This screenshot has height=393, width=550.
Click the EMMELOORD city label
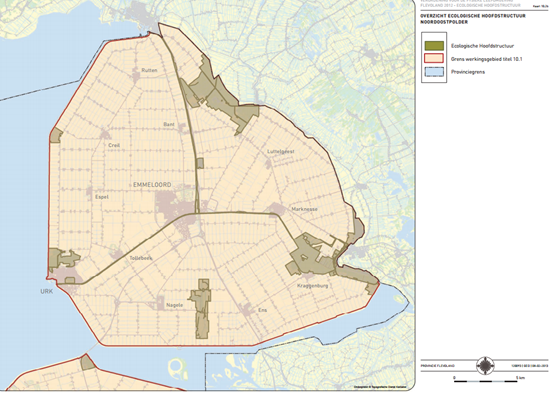point(152,185)
